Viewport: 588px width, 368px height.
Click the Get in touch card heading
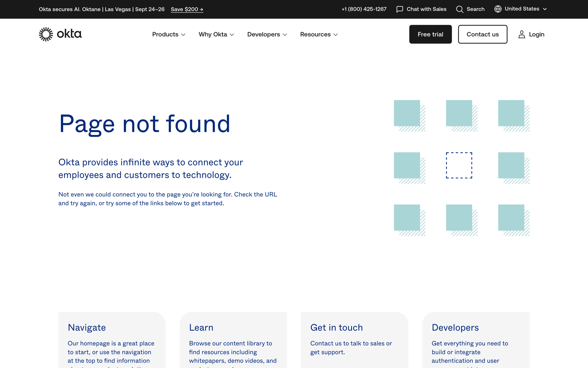tap(337, 328)
